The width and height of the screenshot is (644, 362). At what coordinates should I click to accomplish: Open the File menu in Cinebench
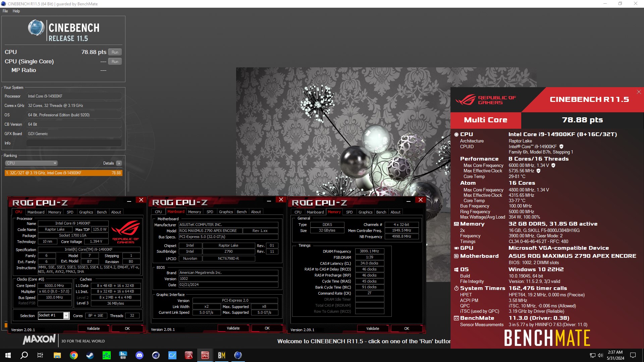(x=5, y=11)
